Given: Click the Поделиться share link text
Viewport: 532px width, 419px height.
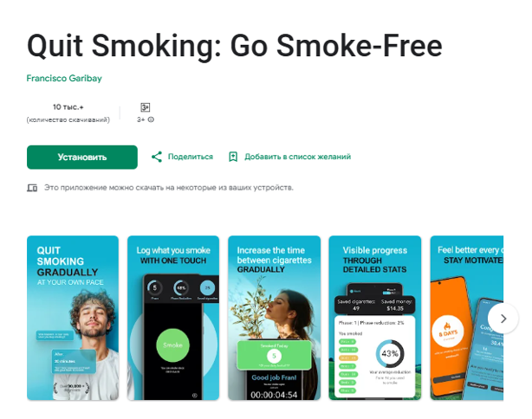Looking at the screenshot, I should 191,157.
